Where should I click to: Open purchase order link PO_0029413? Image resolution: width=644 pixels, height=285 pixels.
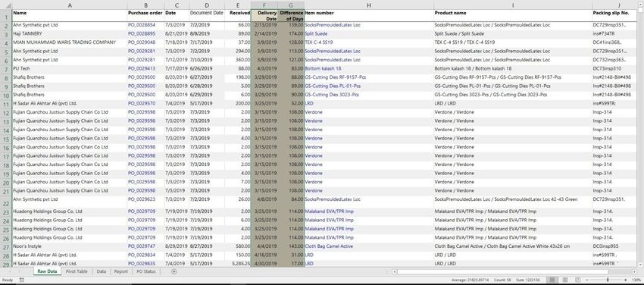[142, 68]
